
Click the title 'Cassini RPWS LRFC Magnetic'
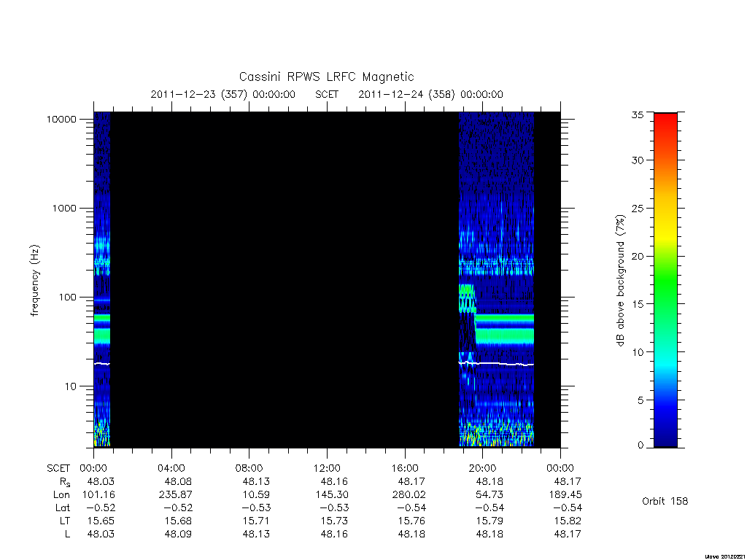[x=326, y=77]
